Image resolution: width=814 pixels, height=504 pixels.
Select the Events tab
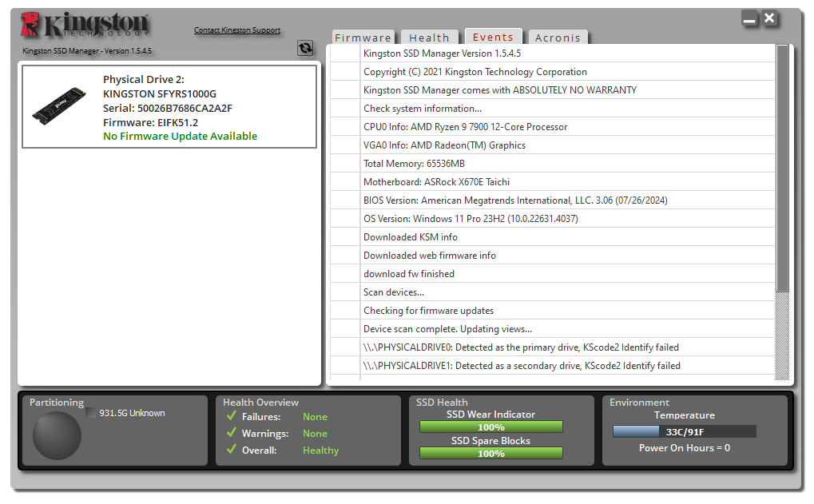point(493,36)
